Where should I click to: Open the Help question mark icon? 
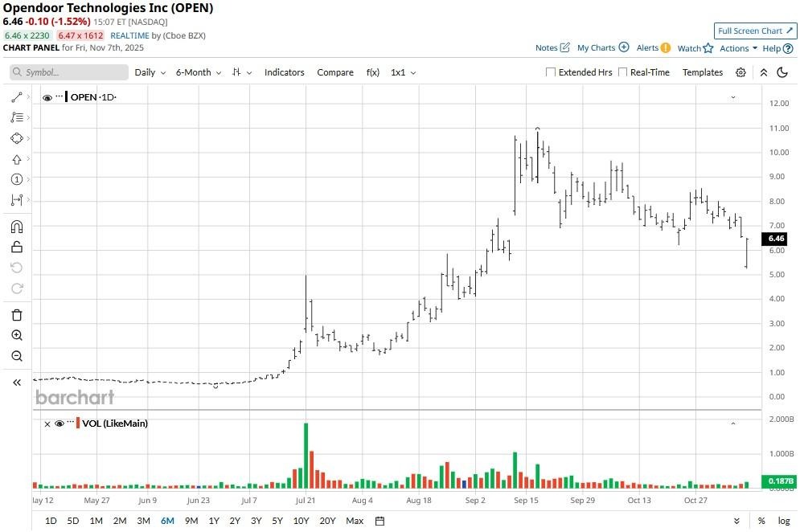coord(788,48)
